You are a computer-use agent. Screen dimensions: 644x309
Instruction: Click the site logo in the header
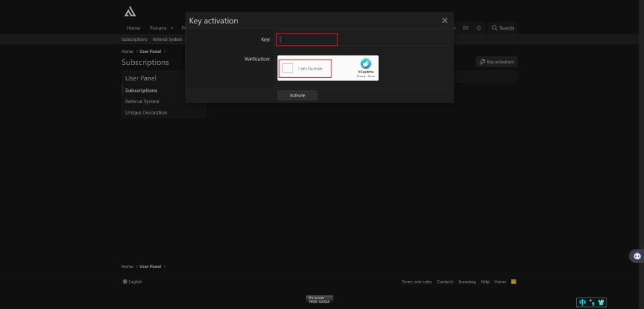(x=130, y=11)
